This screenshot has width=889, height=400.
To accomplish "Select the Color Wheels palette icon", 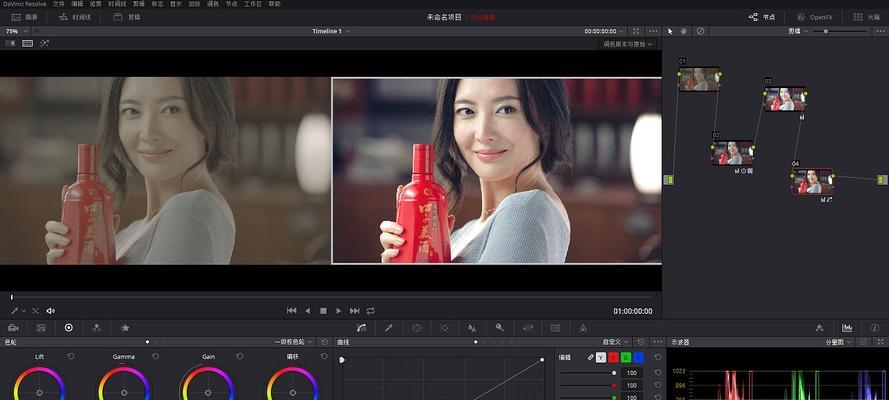I will click(x=69, y=327).
